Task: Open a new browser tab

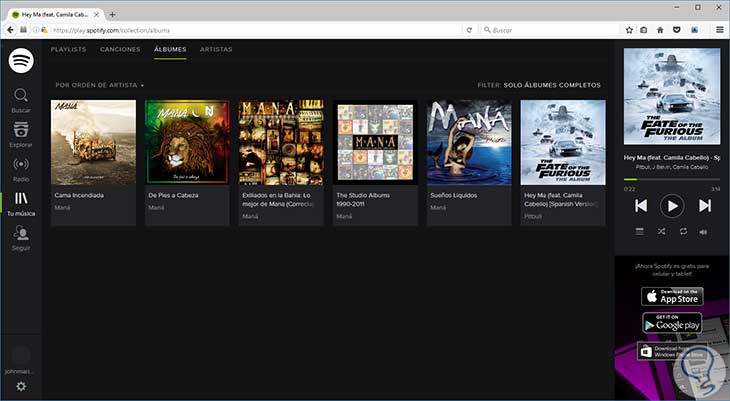Action: (112, 15)
